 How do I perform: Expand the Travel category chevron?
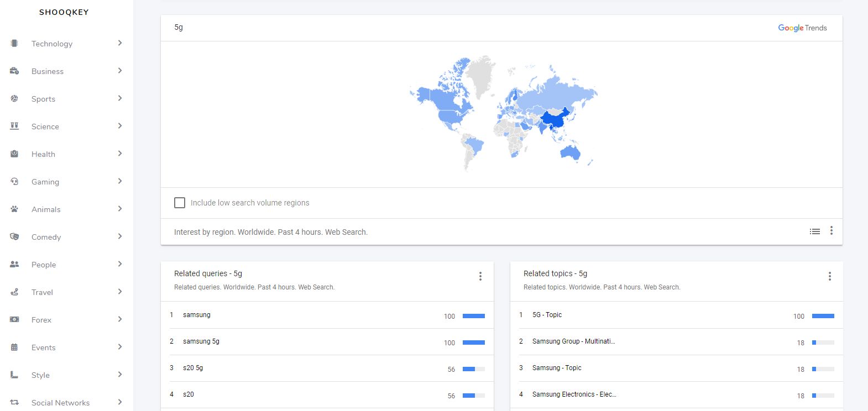click(120, 292)
